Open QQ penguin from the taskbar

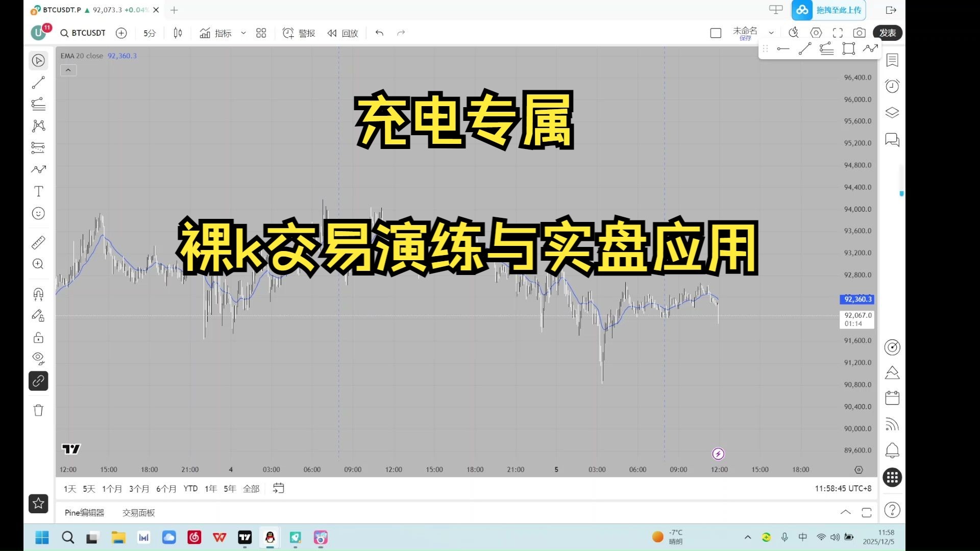(270, 537)
